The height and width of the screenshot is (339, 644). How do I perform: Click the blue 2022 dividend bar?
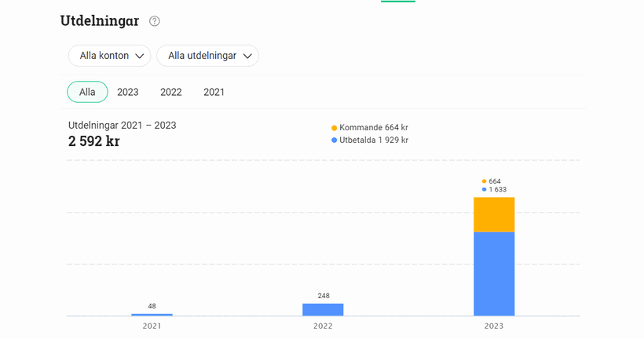pos(323,309)
